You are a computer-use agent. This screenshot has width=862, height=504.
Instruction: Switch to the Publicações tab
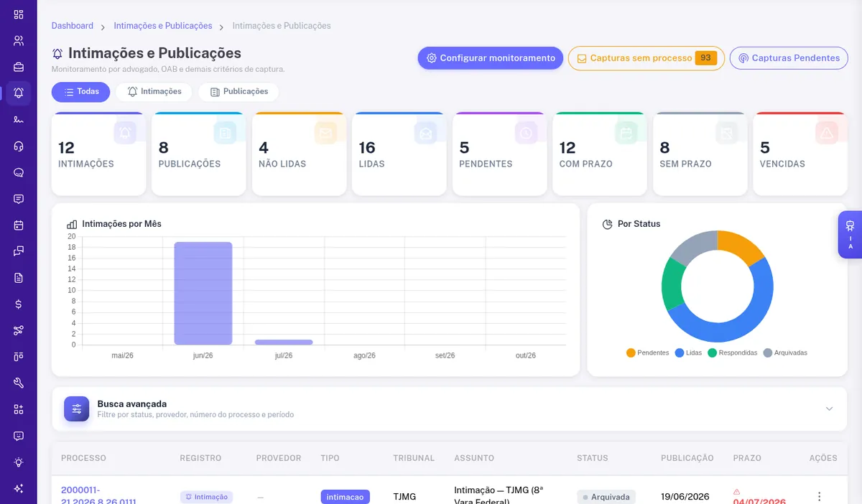(238, 92)
